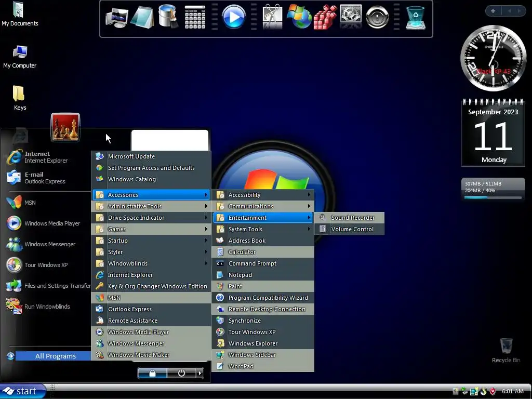Expand the System Tools submenu
Screen dimensions: 532x399
(x=263, y=229)
